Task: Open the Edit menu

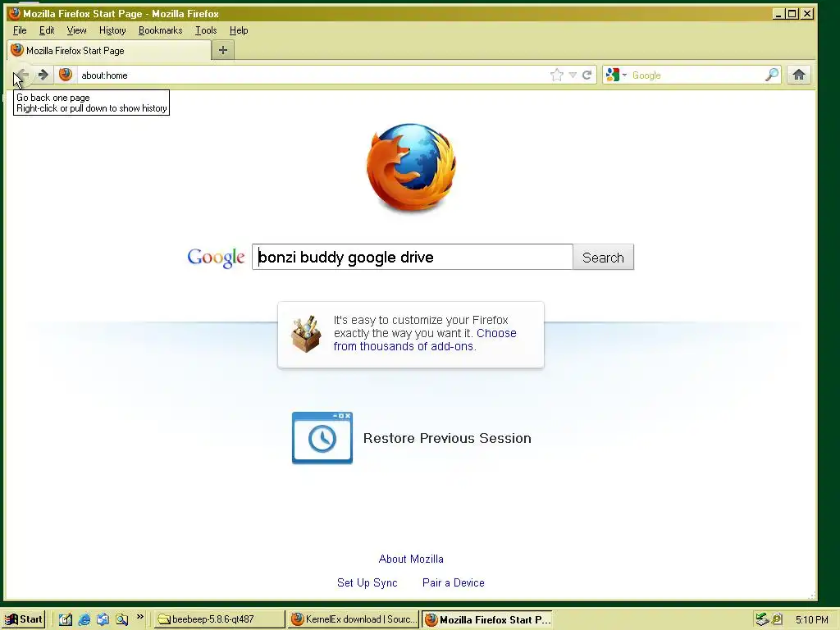Action: 47,30
